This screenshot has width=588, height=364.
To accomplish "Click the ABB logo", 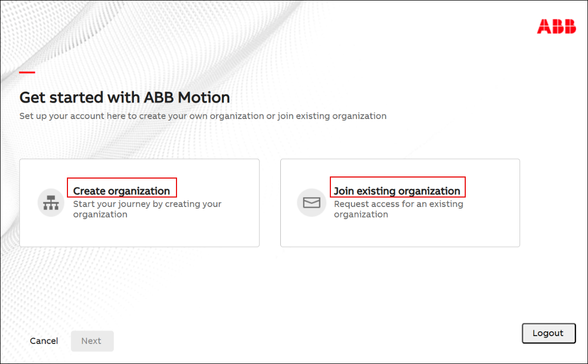I will point(556,26).
